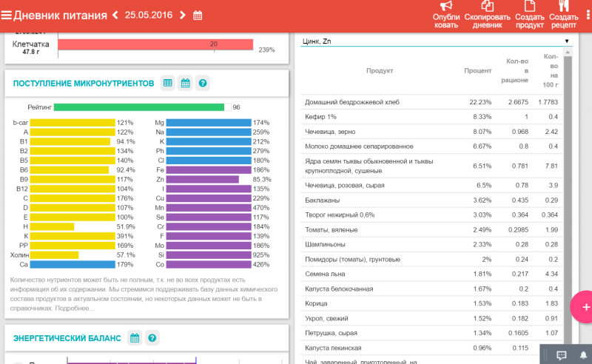Sort by Процент column header

[477, 70]
